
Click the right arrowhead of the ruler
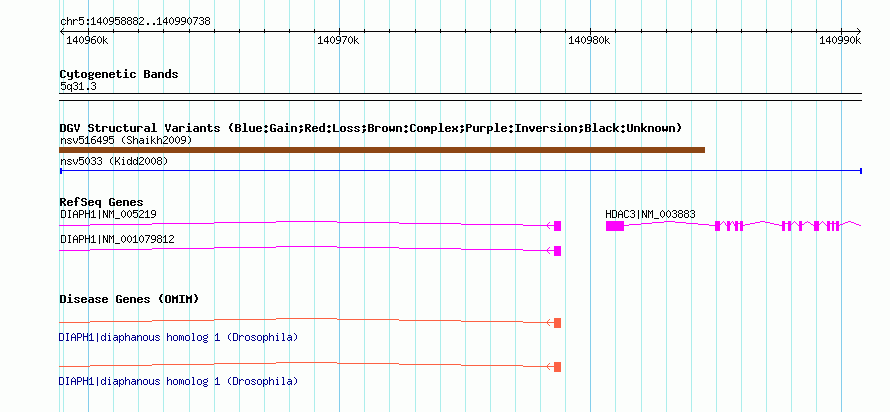point(859,31)
